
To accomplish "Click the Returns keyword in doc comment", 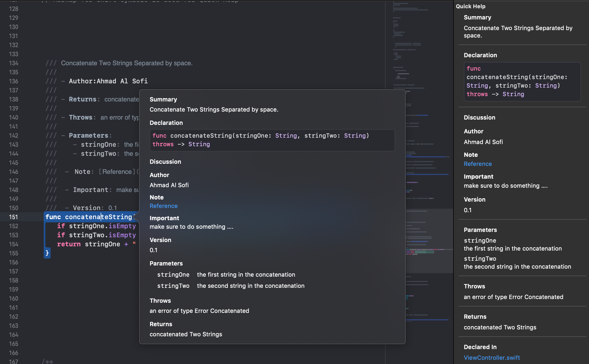I will pyautogui.click(x=82, y=99).
